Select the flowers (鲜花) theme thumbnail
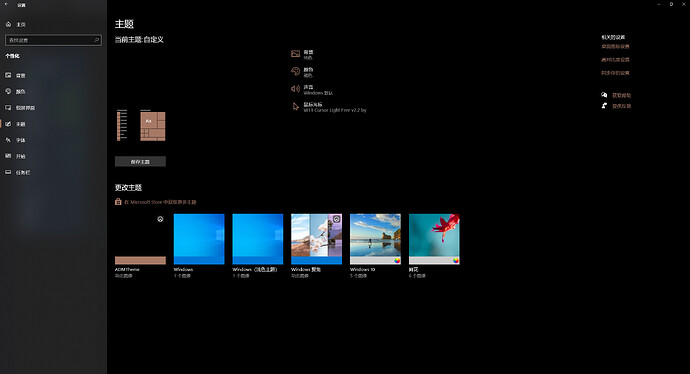This screenshot has width=690, height=374. coord(434,239)
